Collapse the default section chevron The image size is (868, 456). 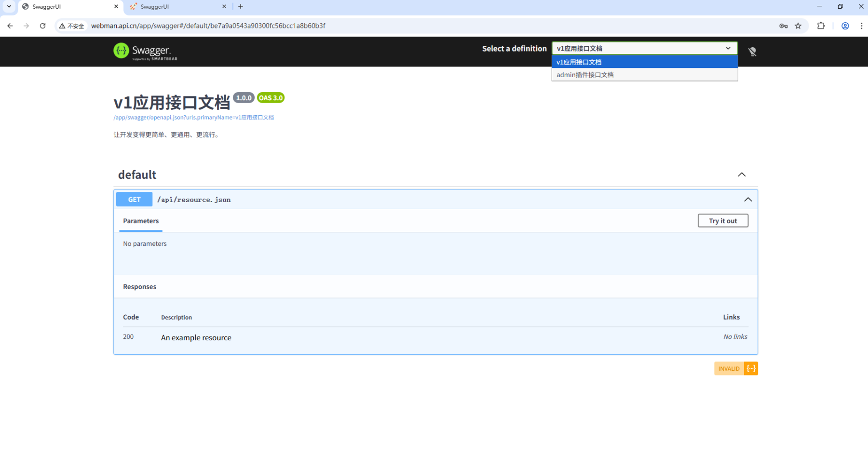pos(742,174)
